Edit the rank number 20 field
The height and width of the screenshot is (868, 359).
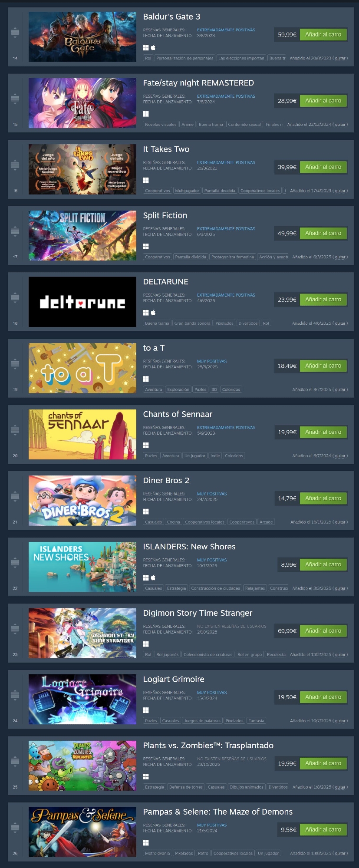(x=15, y=456)
